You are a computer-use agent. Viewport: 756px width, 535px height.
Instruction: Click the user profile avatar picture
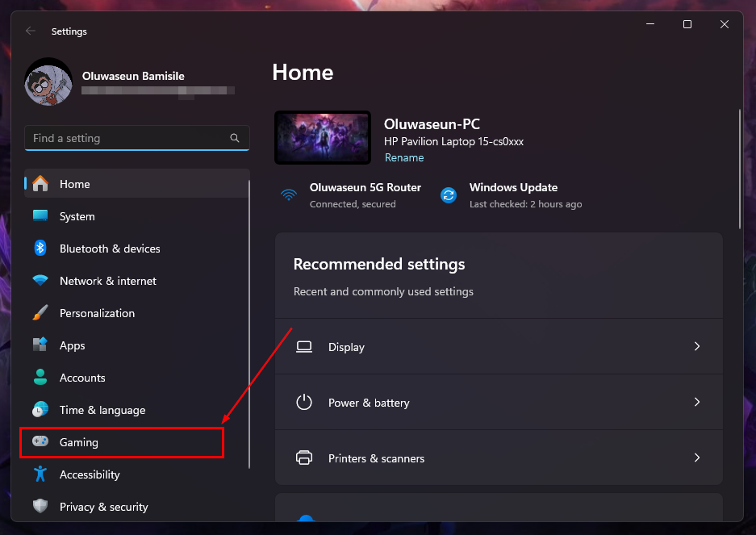[48, 82]
